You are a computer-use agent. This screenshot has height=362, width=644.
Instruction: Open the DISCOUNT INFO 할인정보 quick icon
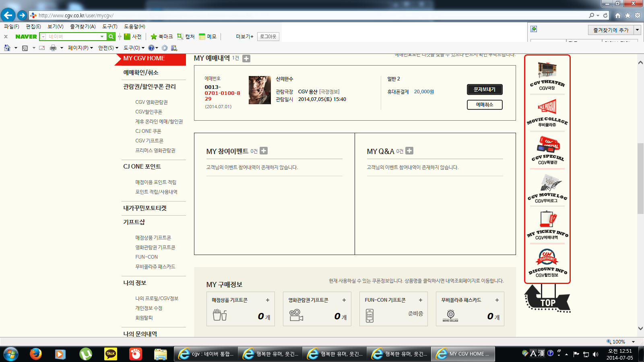tap(547, 263)
